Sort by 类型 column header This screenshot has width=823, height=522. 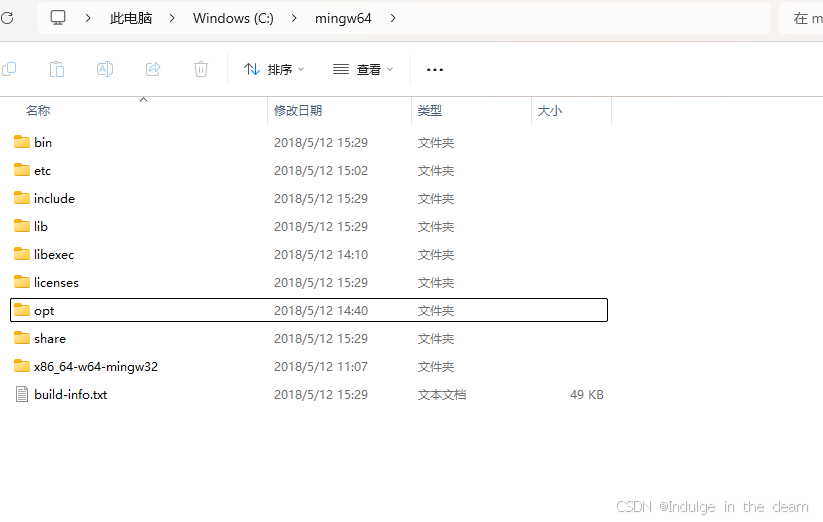[x=429, y=111]
